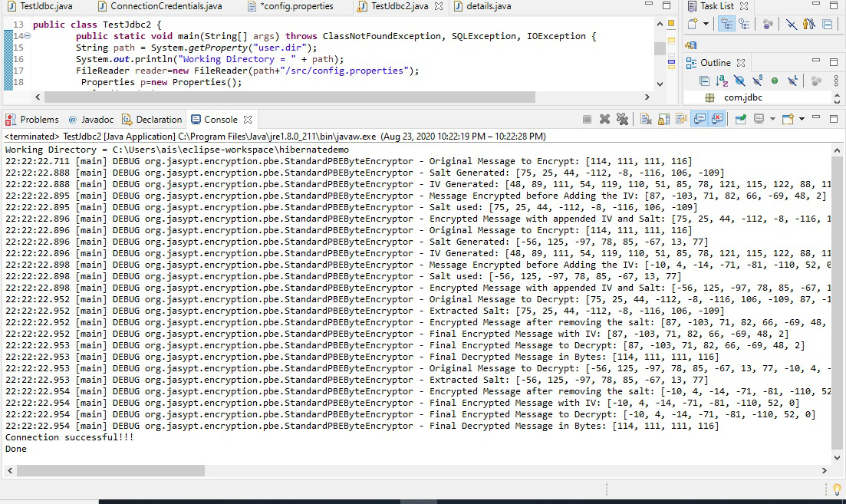Toggle Show Console When Standard Out Changes
Image resolution: width=846 pixels, height=504 pixels.
click(700, 119)
